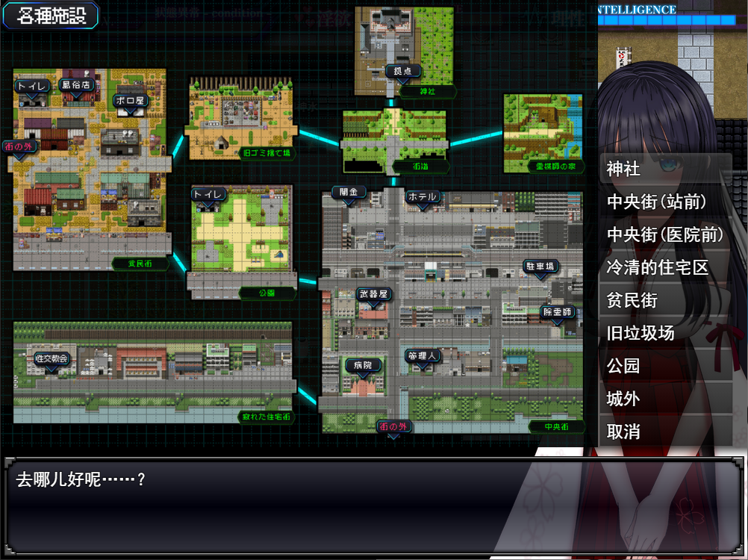The height and width of the screenshot is (560, 748).
Task: Select 贫民街 in the destination list
Action: pyautogui.click(x=665, y=300)
